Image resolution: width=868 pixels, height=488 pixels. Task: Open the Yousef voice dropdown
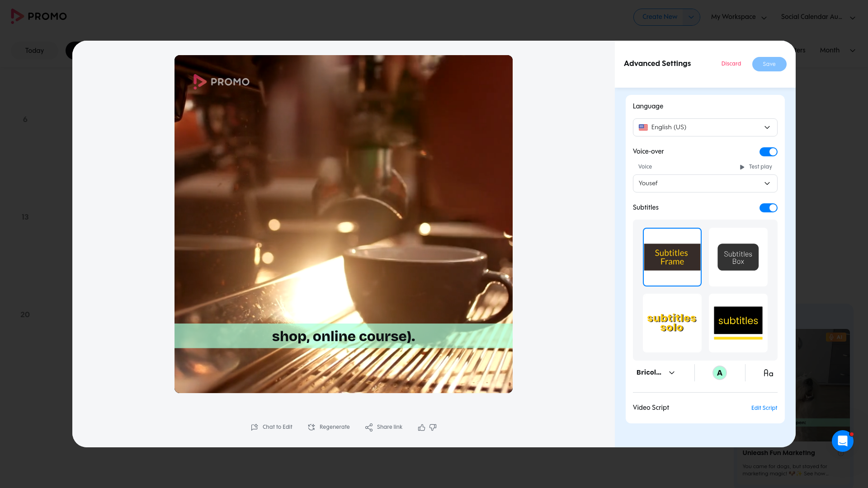(x=705, y=183)
